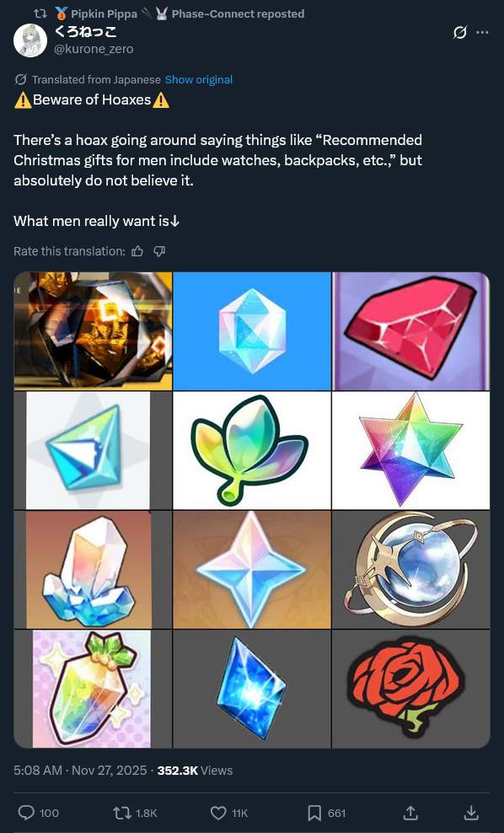Viewport: 504px width, 833px height.
Task: Open the rainbow six-pointed star crystal image
Action: point(411,450)
